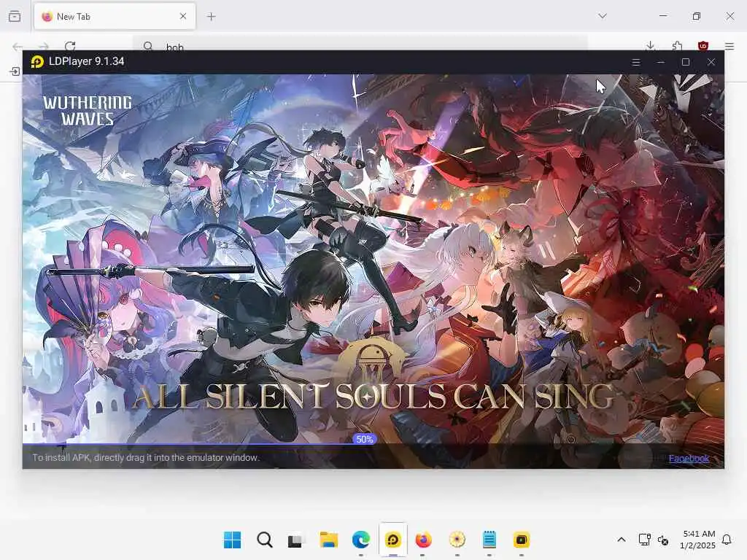Open the yellow square app at taskbar end
747x560 pixels.
tap(522, 540)
